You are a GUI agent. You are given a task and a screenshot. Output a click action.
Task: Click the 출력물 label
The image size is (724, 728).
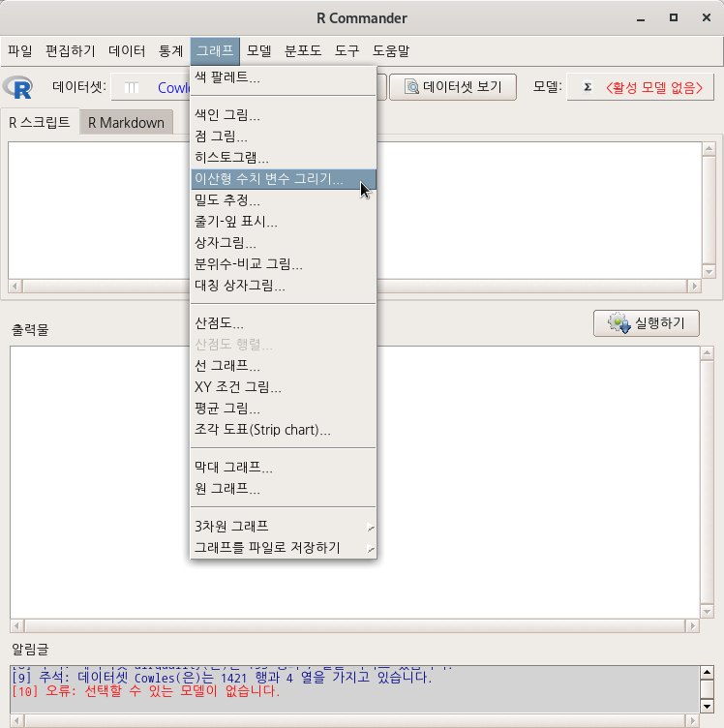tap(30, 330)
